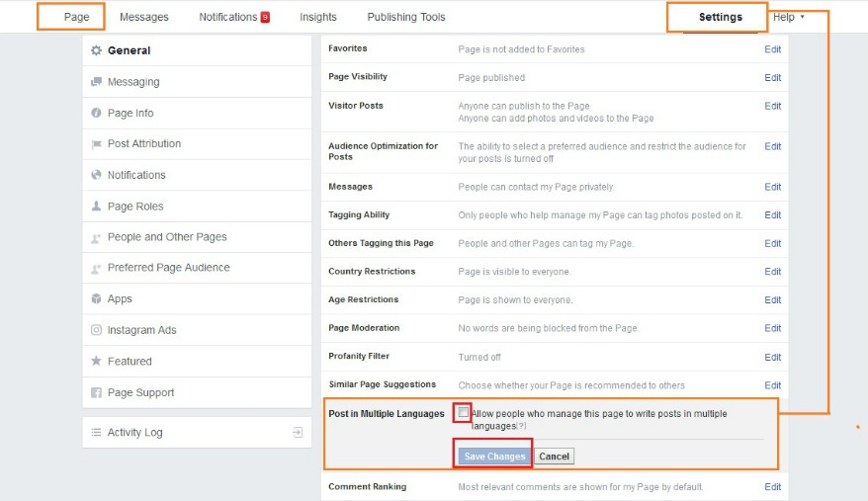Open Notifications tab with red badge
The width and height of the screenshot is (868, 501).
(x=233, y=17)
